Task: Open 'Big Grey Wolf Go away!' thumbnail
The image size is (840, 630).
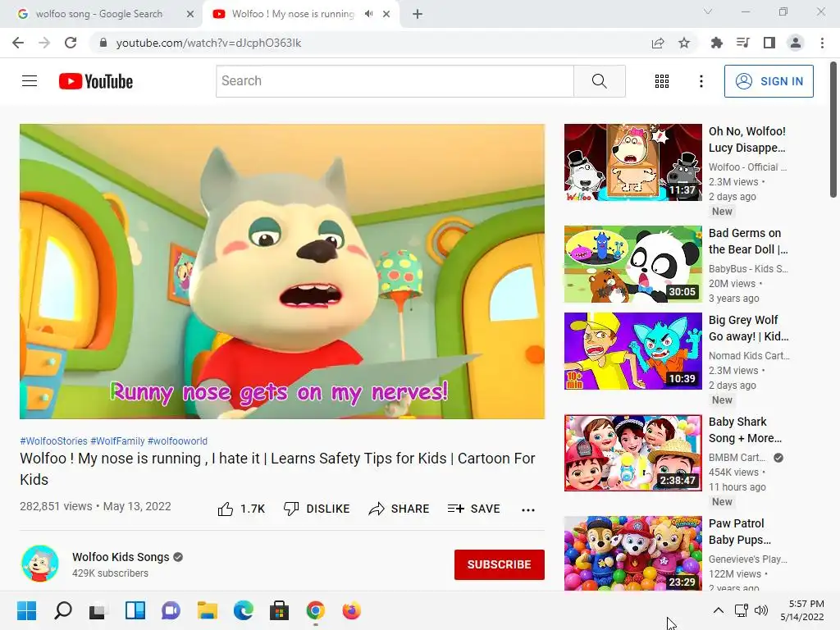Action: (x=632, y=351)
